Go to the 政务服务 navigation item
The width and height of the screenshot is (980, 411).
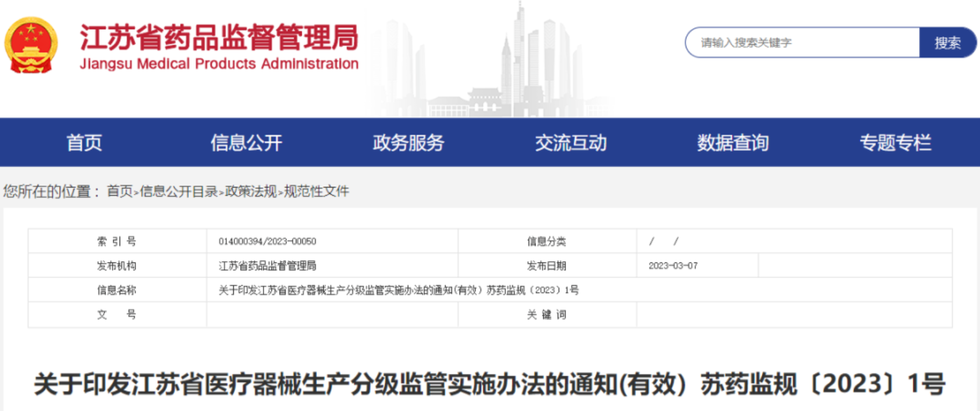pos(408,143)
